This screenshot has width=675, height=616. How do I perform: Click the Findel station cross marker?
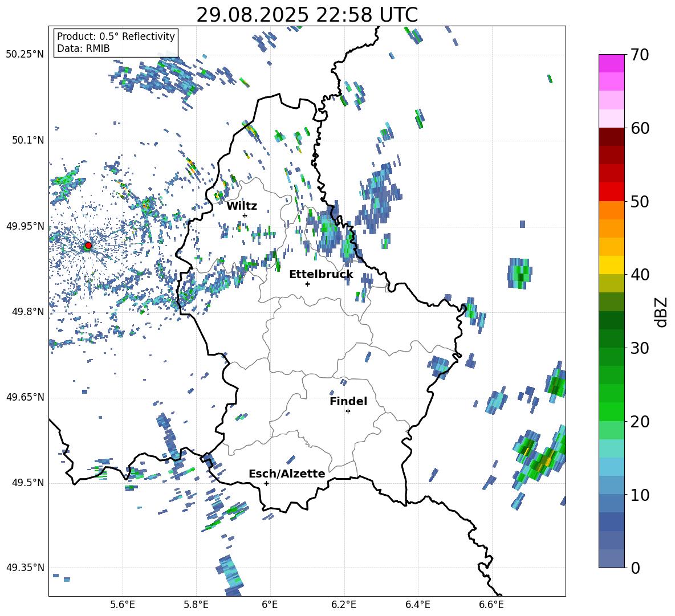click(x=348, y=411)
